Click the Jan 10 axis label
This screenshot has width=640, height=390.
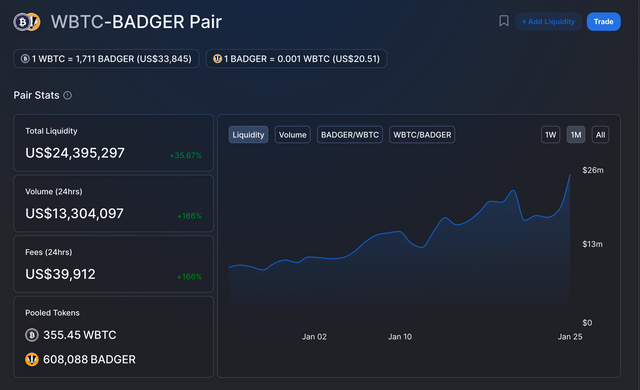(400, 337)
